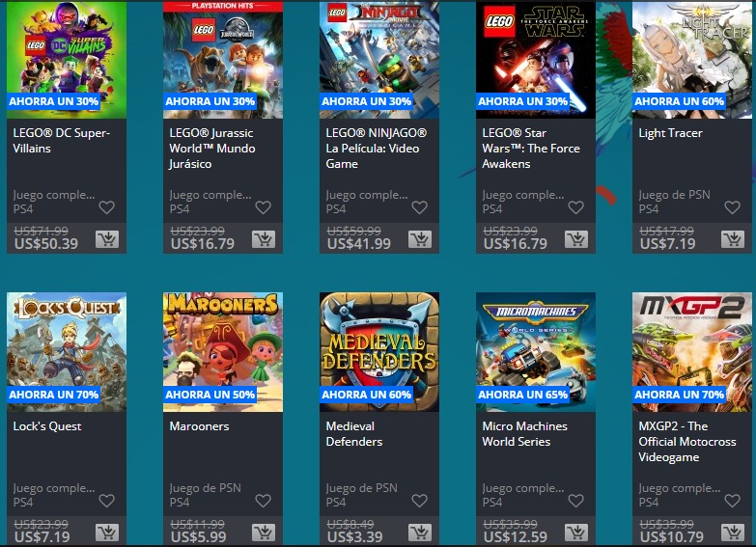Toggle wishlist heart for LEGO DC Super-Villains
This screenshot has height=547, width=756.
point(106,207)
